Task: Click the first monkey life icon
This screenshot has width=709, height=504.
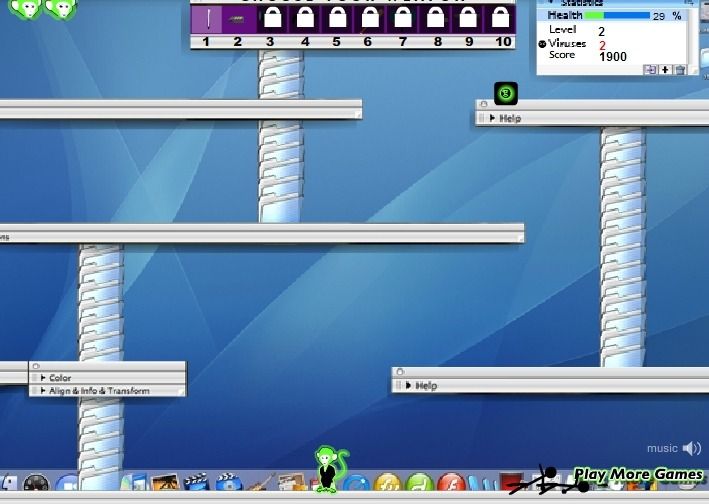Action: (x=26, y=9)
